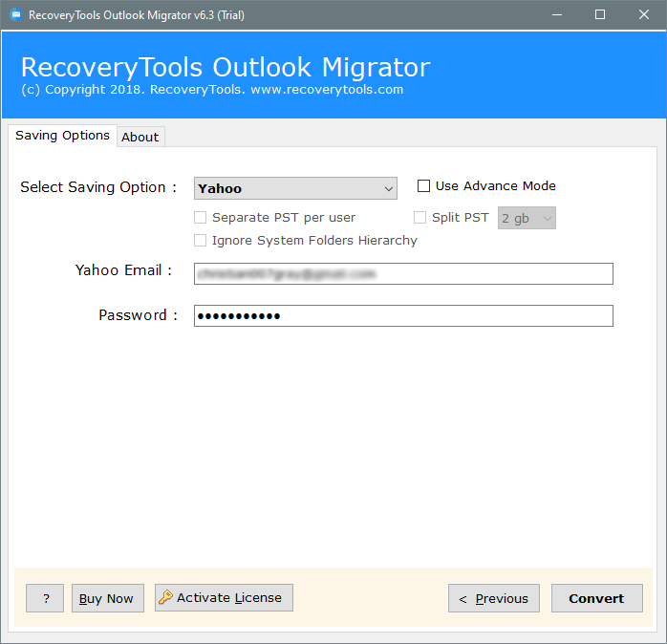
Task: Click the RecoveryTools Outlook Migrator heading
Action: click(x=226, y=67)
